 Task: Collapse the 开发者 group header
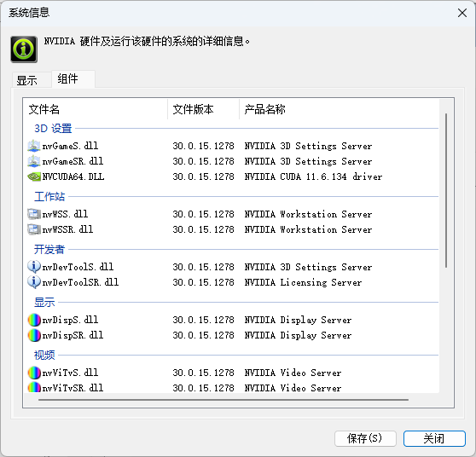click(49, 250)
